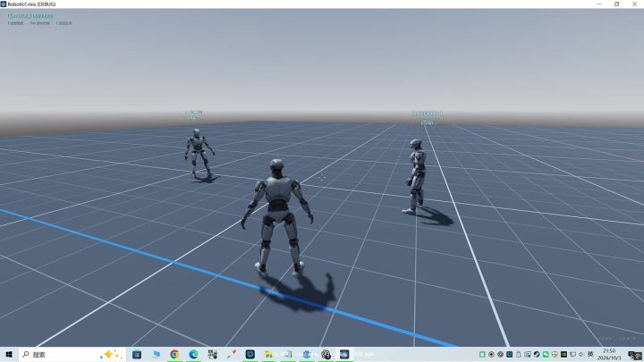Open the Windows Start menu
The height and width of the screenshot is (362, 644).
9,354
